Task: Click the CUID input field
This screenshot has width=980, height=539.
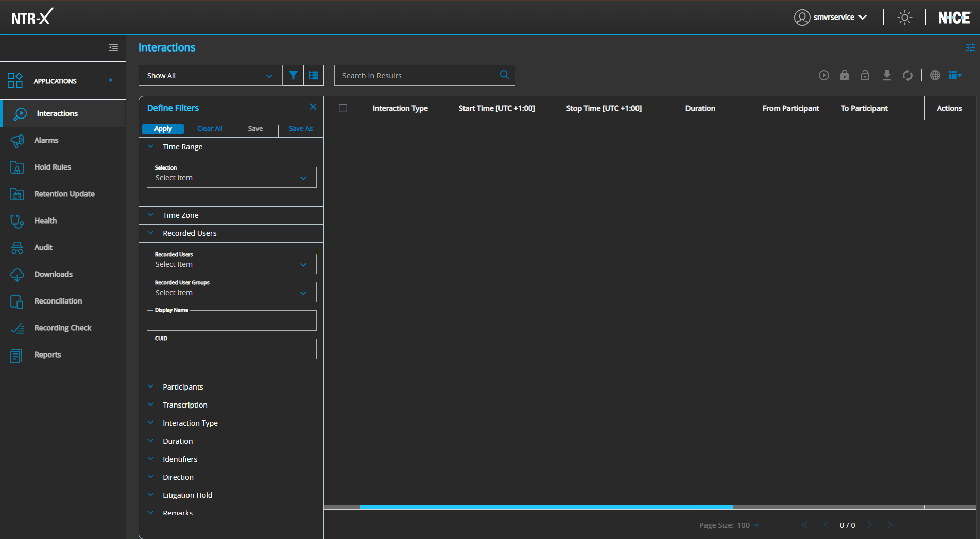Action: coord(232,349)
